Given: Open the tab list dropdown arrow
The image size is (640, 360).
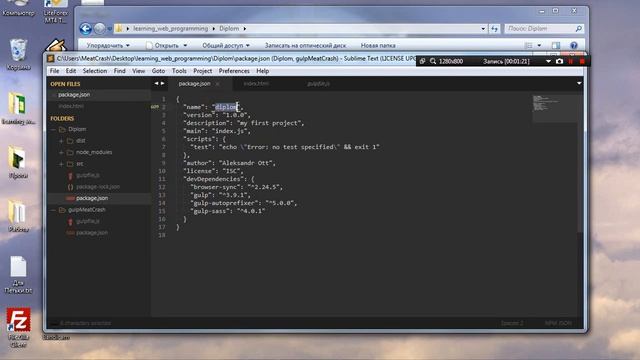Looking at the screenshot, I should [x=579, y=83].
